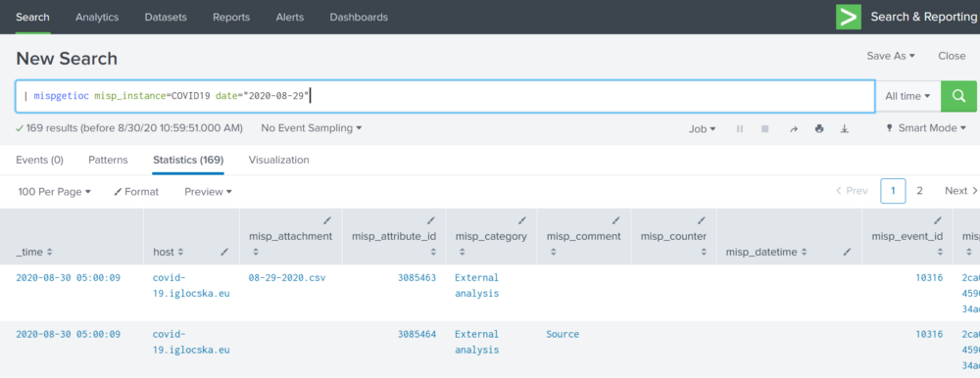Viewport: 980px width, 378px height.
Task: Edit misp_attachment column pencil icon
Action: [x=327, y=220]
